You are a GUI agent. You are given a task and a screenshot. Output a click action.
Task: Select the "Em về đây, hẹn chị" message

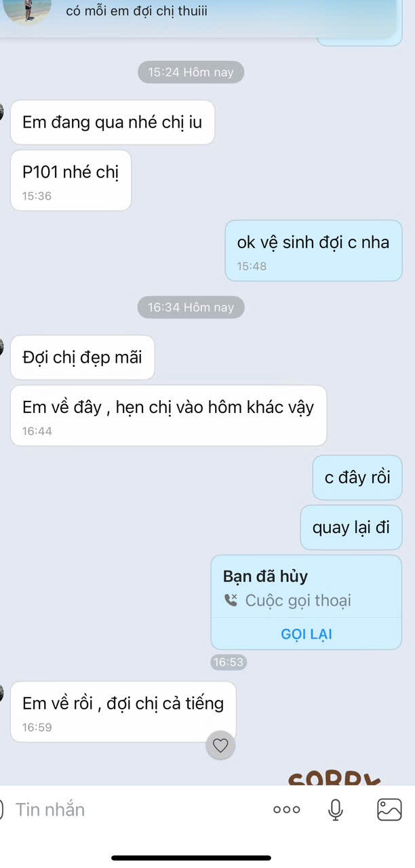coord(168,416)
